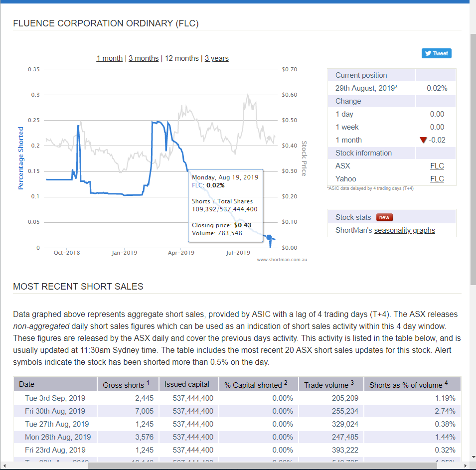Switch chart to 1 month view
The width and height of the screenshot is (476, 470).
[110, 58]
